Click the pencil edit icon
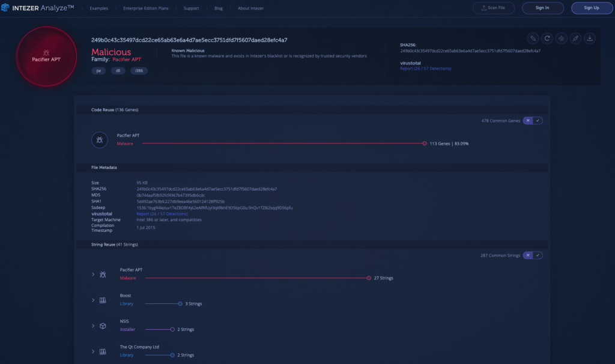Viewport: 615px width, 364px height. 533,38
